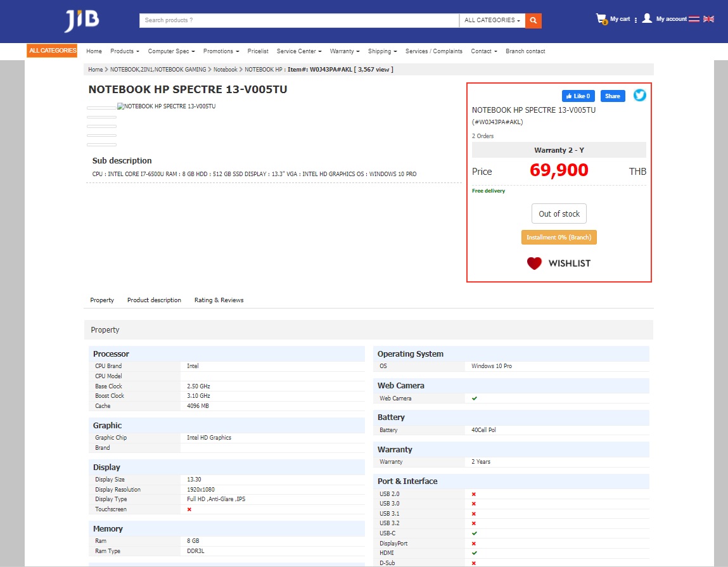Image resolution: width=728 pixels, height=567 pixels.
Task: Click the Facebook Share button
Action: pyautogui.click(x=613, y=96)
